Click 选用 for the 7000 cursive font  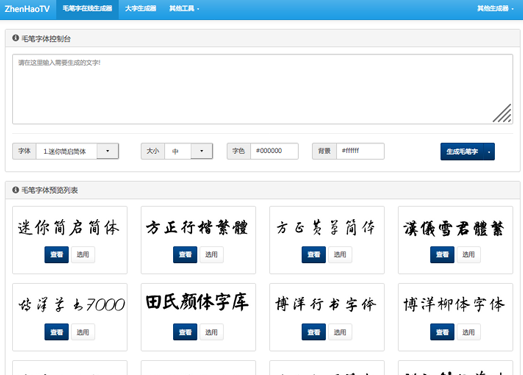pyautogui.click(x=83, y=332)
